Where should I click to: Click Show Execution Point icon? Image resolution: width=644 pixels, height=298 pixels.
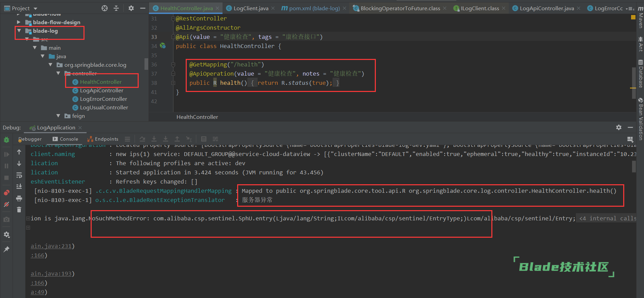[127, 139]
